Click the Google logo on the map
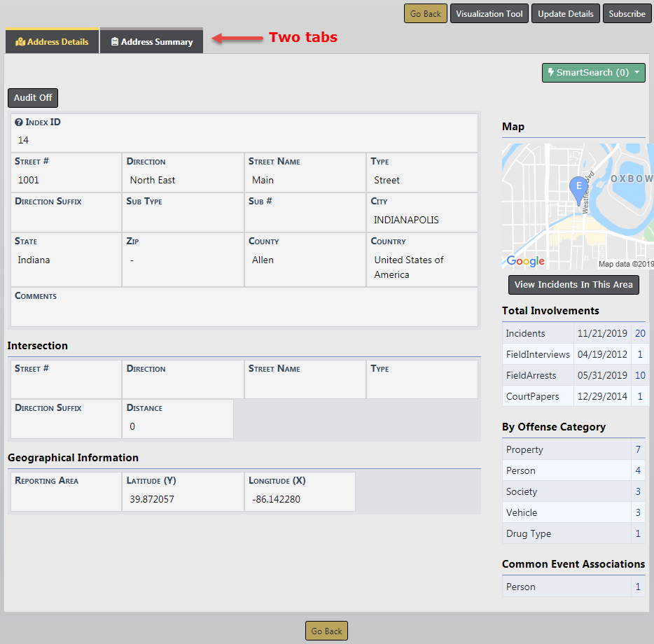The width and height of the screenshot is (654, 644). click(x=525, y=261)
